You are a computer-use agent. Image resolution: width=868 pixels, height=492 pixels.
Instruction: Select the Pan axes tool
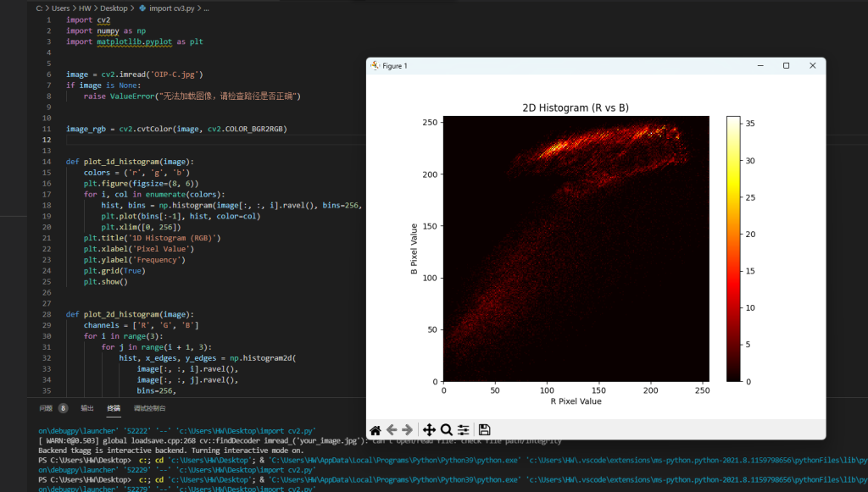pos(429,430)
